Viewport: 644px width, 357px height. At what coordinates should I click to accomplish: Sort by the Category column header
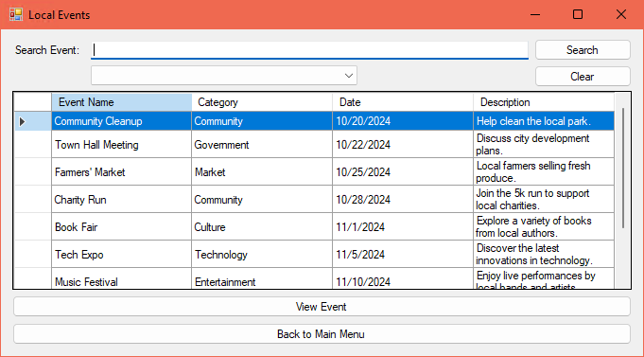262,102
